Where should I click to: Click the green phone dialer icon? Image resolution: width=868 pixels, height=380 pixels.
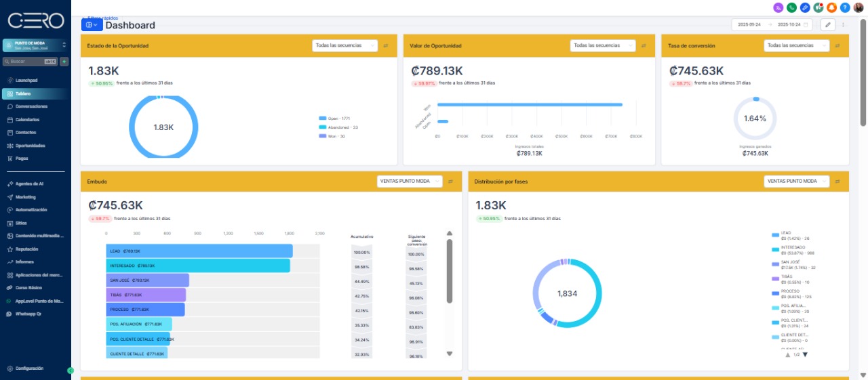pyautogui.click(x=791, y=7)
